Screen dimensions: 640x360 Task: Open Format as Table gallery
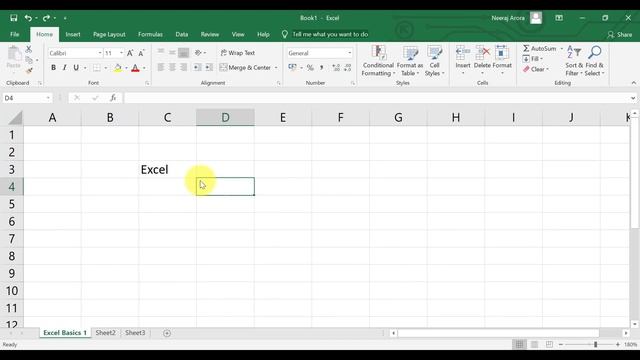click(410, 61)
